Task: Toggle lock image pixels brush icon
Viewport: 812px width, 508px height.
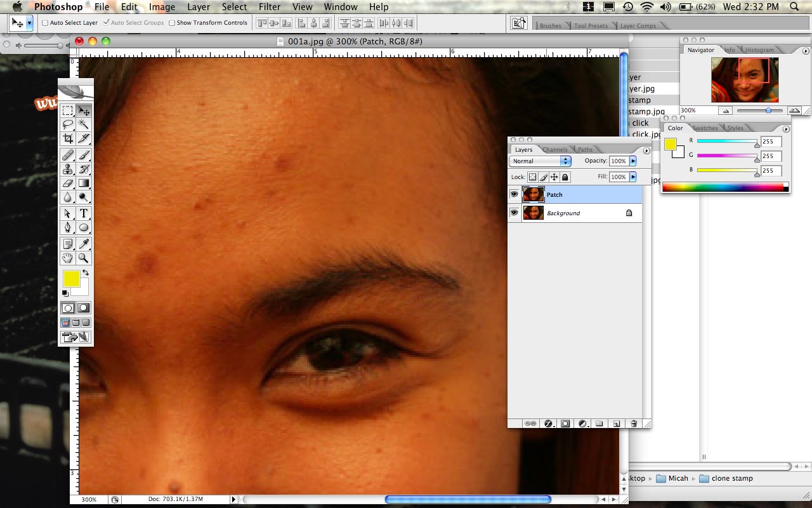Action: [x=544, y=177]
